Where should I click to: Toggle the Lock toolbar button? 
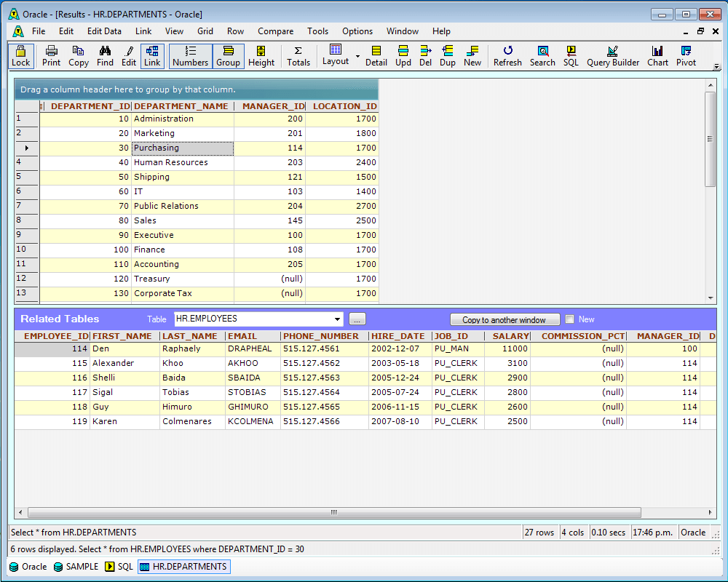[21, 56]
